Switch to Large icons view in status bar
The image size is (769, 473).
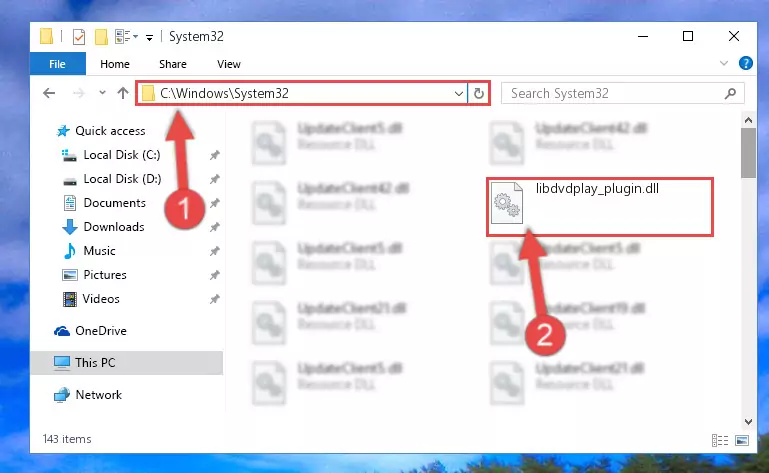[x=742, y=441]
